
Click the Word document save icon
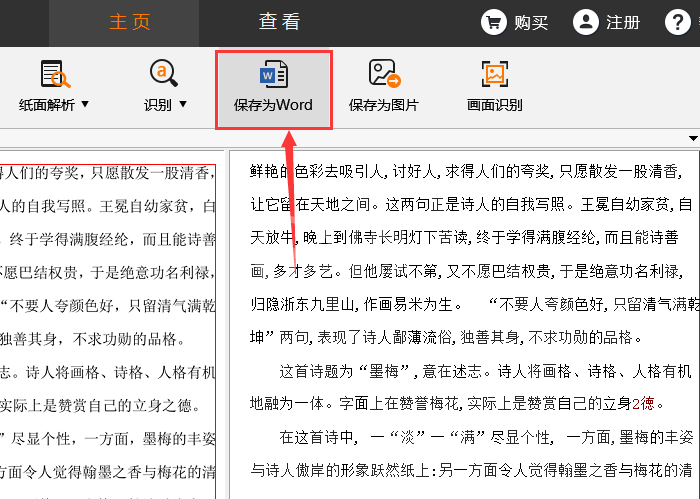(x=274, y=74)
